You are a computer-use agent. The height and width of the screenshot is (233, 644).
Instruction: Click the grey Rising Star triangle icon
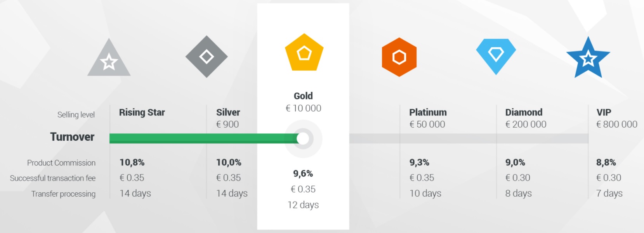click(x=109, y=58)
